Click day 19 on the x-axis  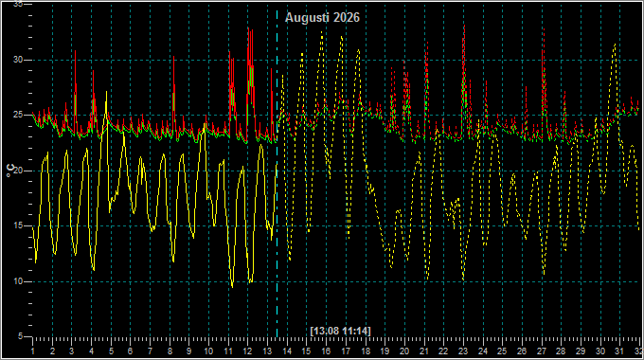click(x=385, y=351)
